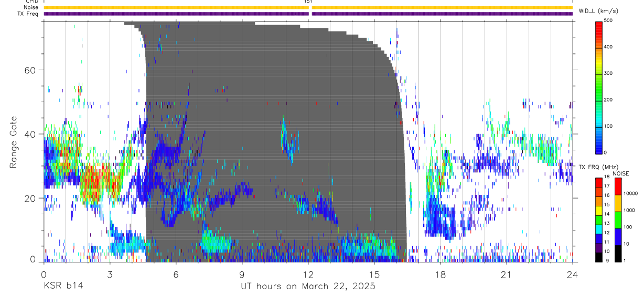Click the purple TX Freq strip above the plot
Screen dimensions: 644x297
[308, 14]
